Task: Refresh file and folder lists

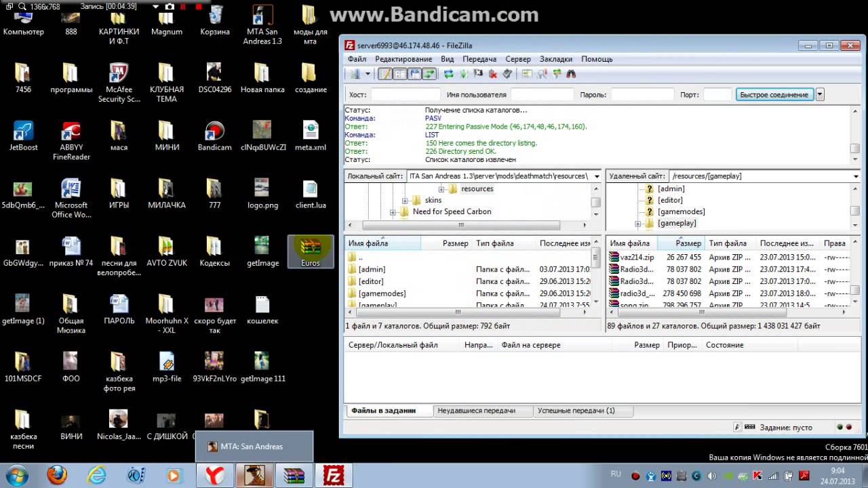Action: [x=449, y=74]
